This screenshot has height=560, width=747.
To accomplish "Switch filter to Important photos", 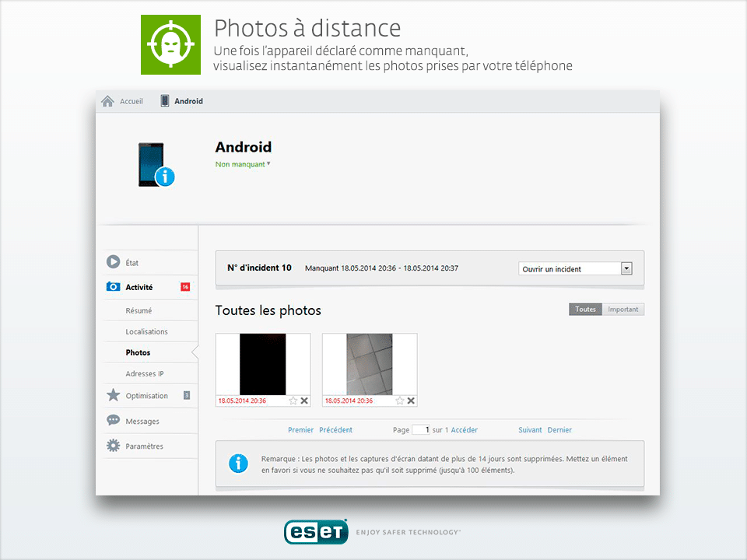I will point(622,310).
